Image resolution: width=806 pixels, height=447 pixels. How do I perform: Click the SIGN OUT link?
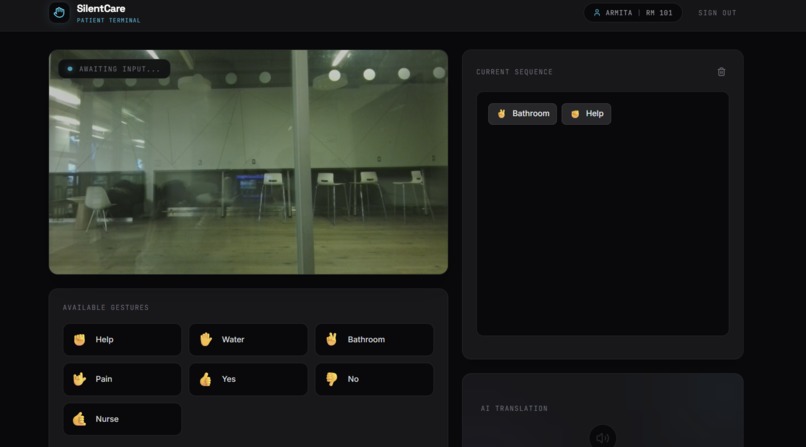717,13
